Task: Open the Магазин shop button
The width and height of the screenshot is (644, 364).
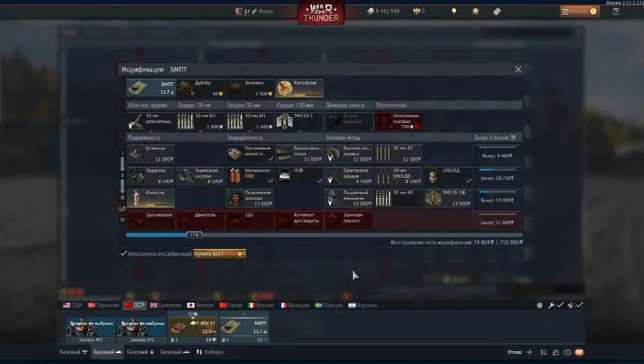Action: pyautogui.click(x=579, y=12)
